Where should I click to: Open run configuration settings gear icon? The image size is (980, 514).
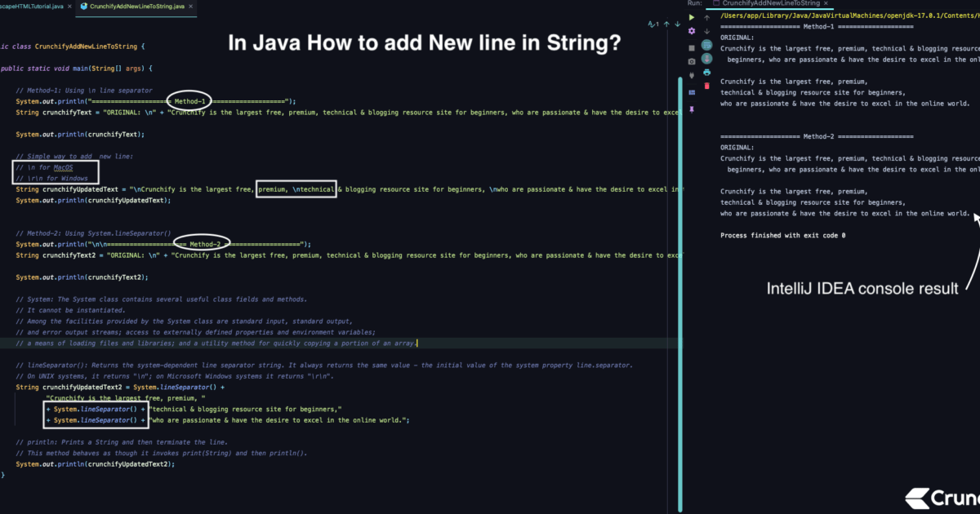click(692, 31)
